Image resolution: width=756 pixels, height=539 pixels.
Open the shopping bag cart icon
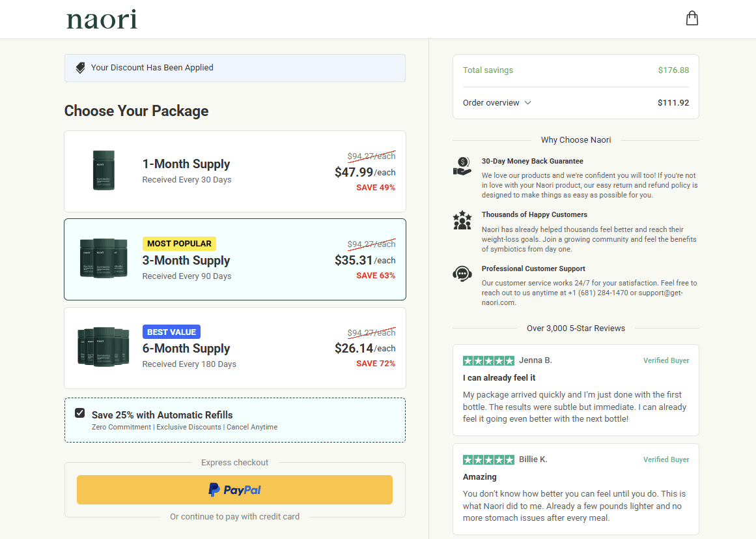[x=692, y=18]
